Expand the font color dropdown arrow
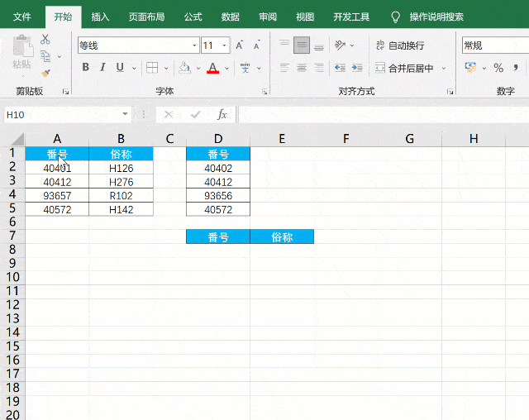Image resolution: width=529 pixels, height=420 pixels. coord(226,68)
